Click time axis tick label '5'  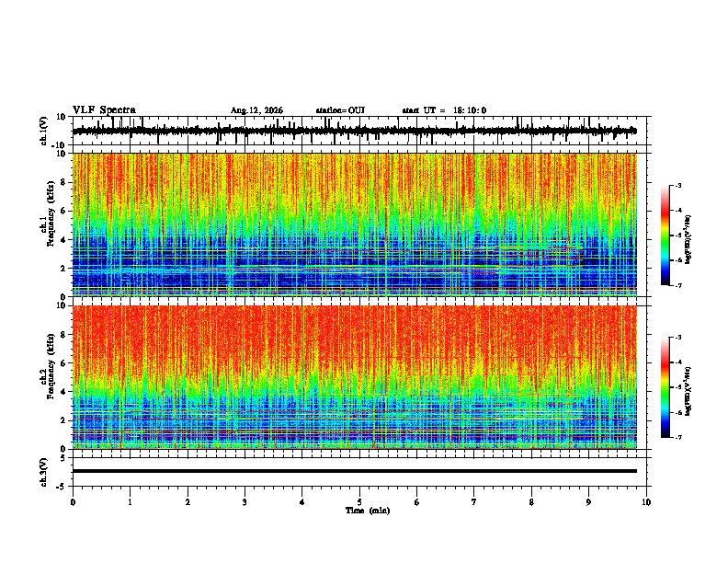pos(359,502)
